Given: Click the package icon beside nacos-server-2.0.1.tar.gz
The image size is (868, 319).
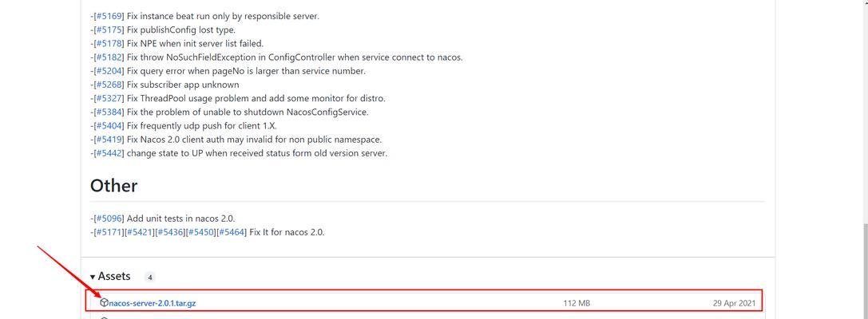Looking at the screenshot, I should [104, 302].
